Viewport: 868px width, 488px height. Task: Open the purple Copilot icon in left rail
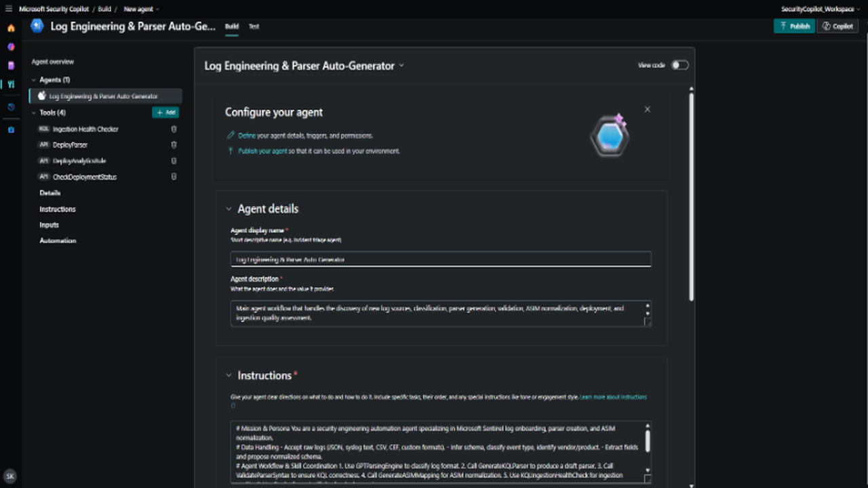point(11,47)
